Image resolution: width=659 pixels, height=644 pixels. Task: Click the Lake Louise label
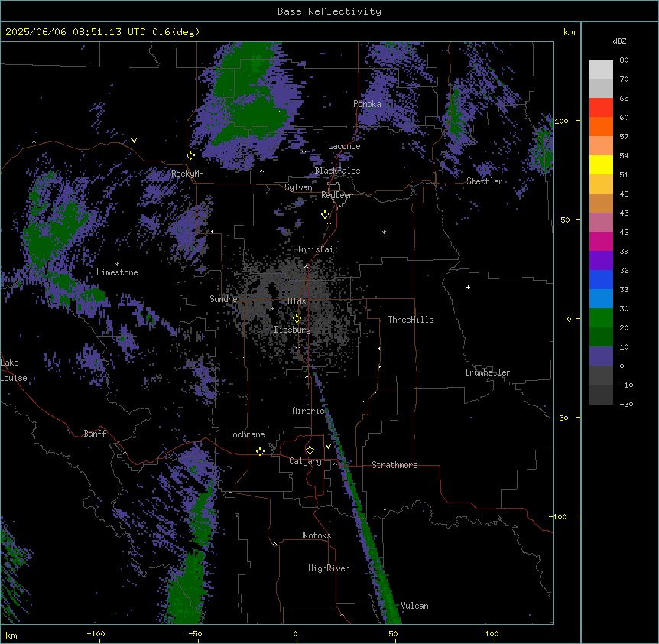[14, 370]
